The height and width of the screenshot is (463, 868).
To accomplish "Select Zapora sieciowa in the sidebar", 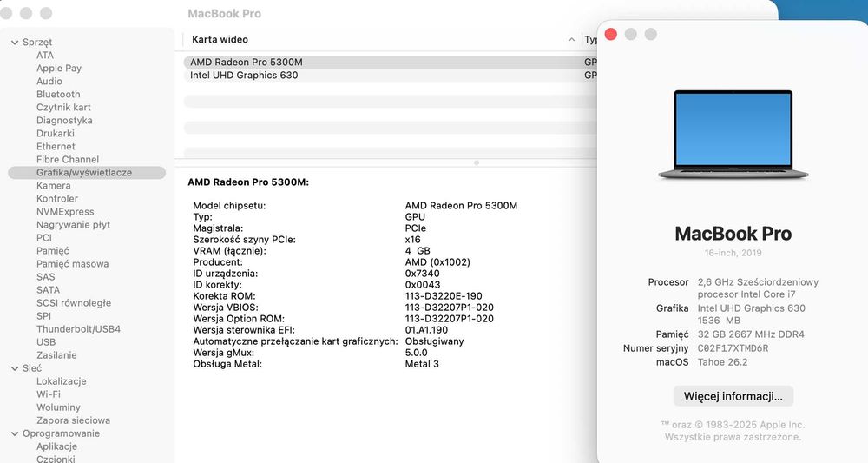I will tap(73, 420).
